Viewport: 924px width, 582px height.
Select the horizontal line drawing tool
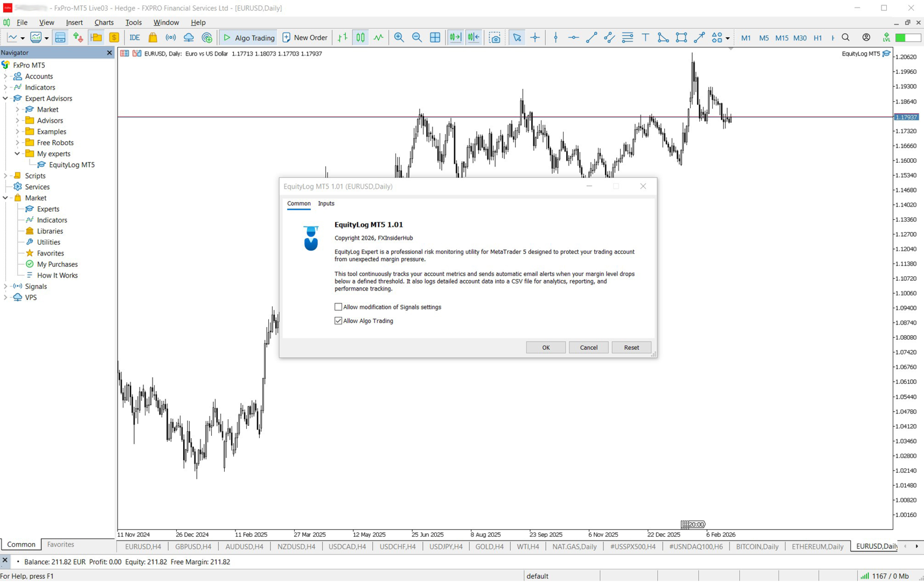[574, 38]
